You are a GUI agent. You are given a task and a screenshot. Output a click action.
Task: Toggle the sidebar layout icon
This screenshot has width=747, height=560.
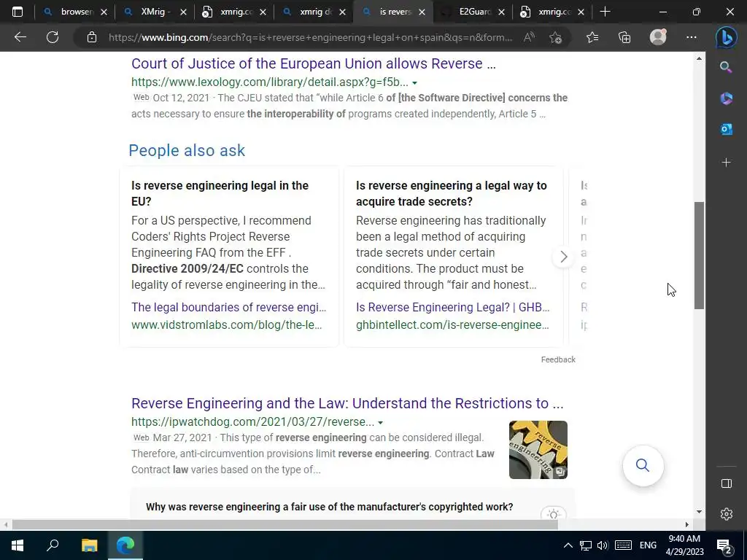click(726, 483)
